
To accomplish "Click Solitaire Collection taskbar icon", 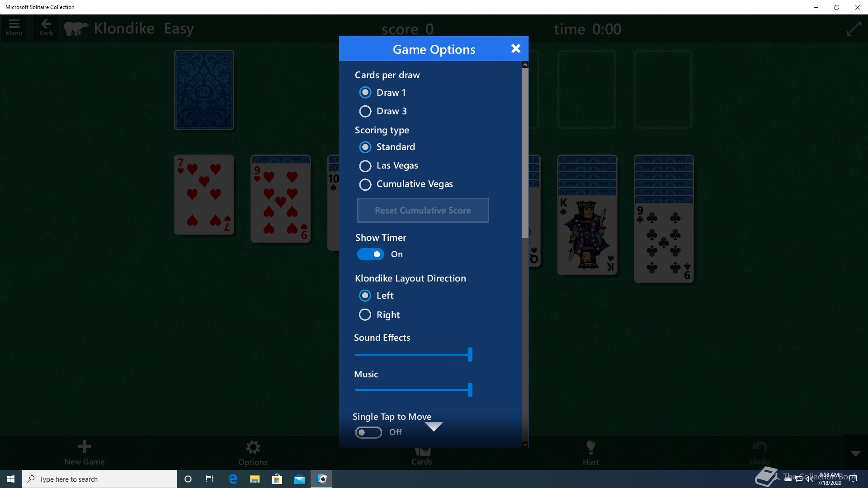I will tap(321, 479).
